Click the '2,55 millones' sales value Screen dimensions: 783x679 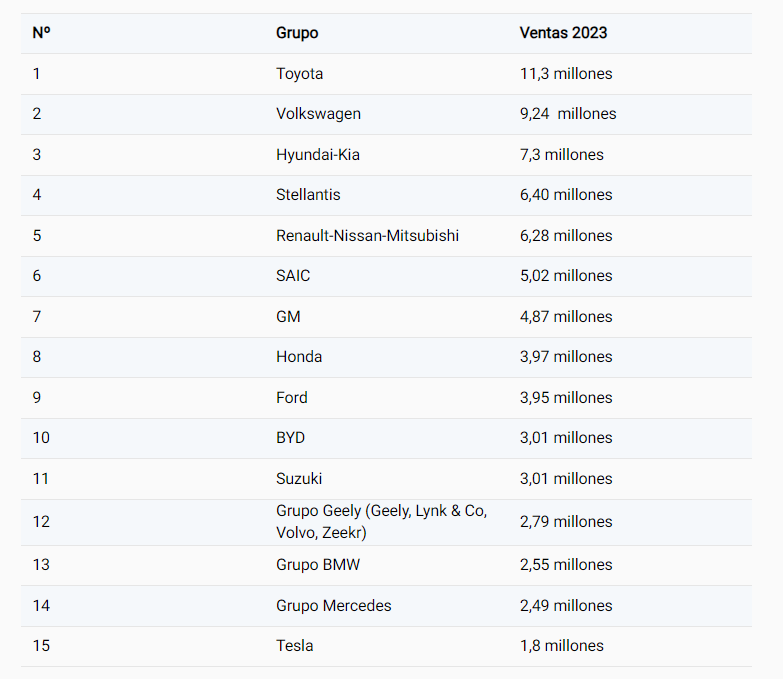pyautogui.click(x=566, y=565)
